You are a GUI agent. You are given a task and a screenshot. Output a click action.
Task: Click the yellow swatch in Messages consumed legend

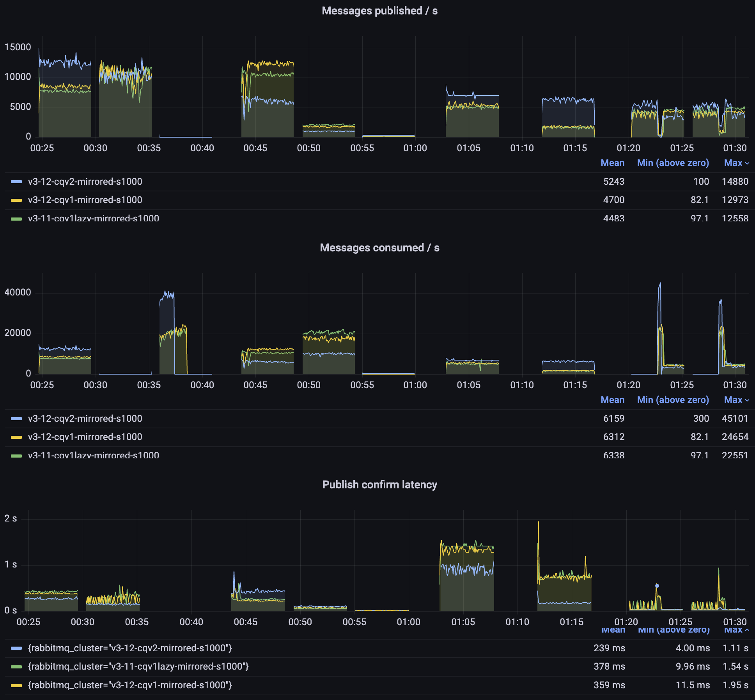16,437
